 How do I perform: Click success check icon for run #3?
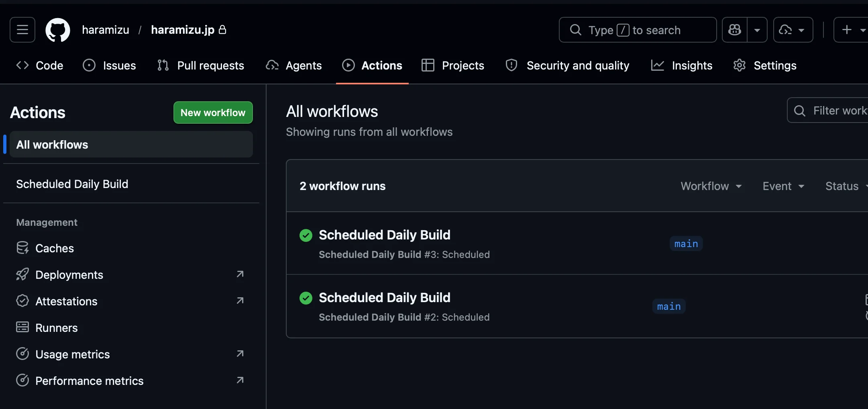tap(306, 235)
